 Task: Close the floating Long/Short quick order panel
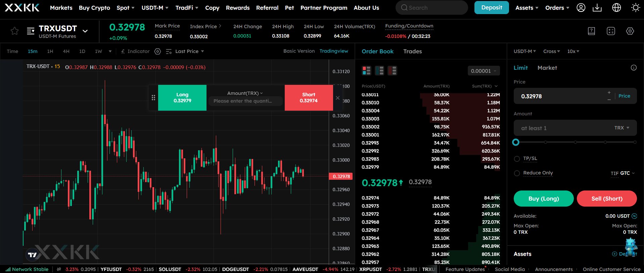coord(337,98)
